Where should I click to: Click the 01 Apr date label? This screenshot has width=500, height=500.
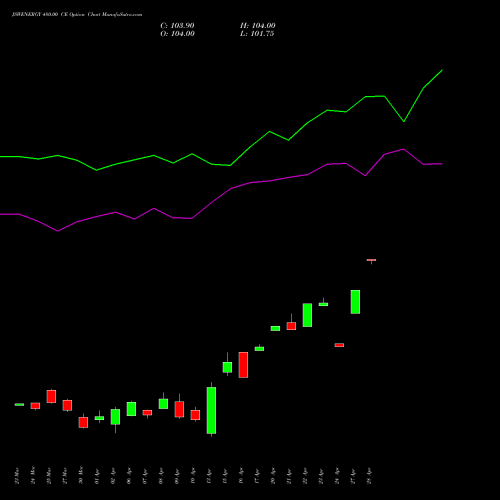point(97,476)
